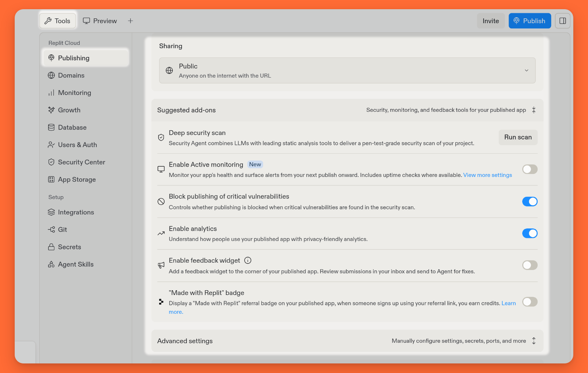Viewport: 588px width, 373px height.
Task: Add a new tab with plus icon
Action: pos(130,21)
